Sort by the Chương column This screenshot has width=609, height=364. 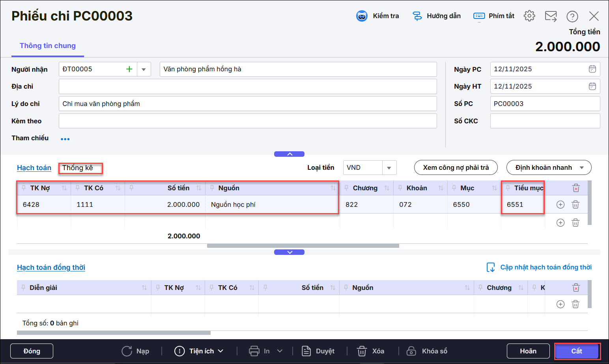pos(387,188)
